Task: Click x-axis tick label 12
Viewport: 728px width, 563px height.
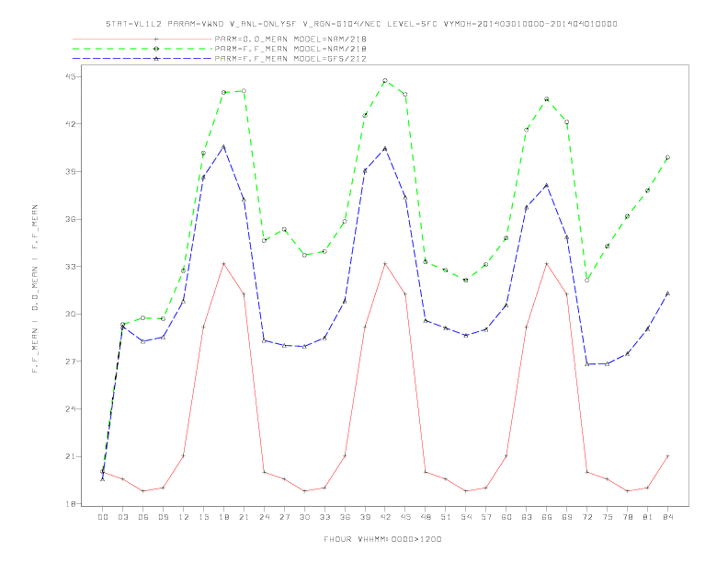Action: [184, 517]
